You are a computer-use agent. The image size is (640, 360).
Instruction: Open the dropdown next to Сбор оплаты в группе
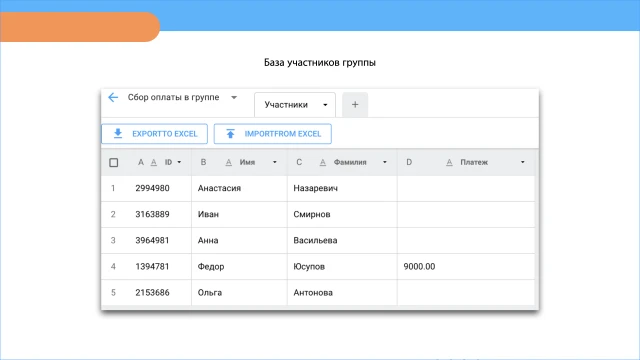tap(234, 97)
